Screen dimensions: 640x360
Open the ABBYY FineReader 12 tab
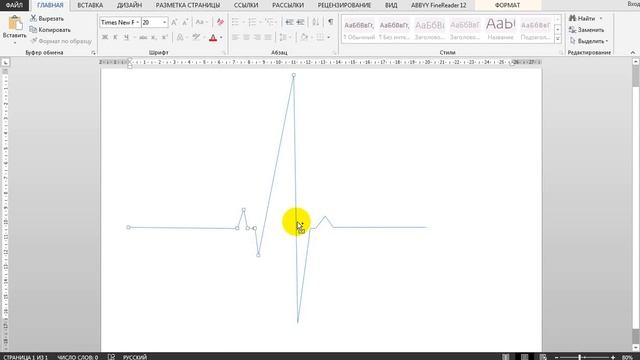(438, 5)
